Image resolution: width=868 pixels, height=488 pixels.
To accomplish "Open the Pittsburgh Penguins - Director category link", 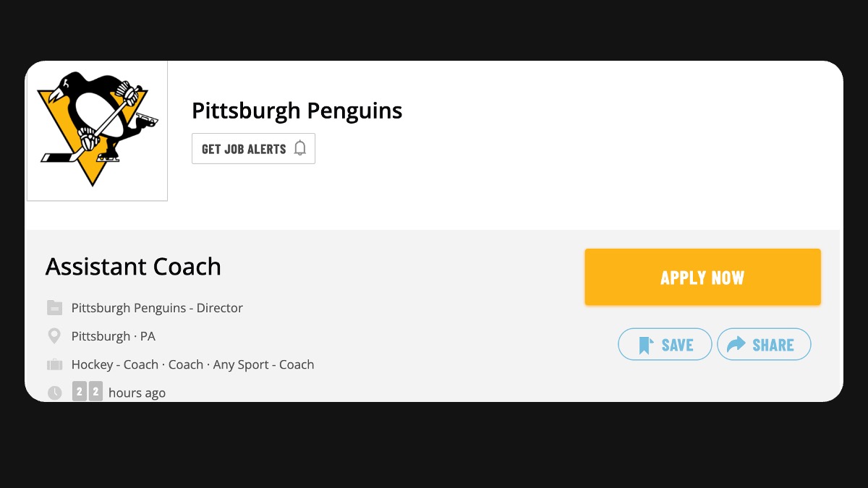I will pos(157,307).
